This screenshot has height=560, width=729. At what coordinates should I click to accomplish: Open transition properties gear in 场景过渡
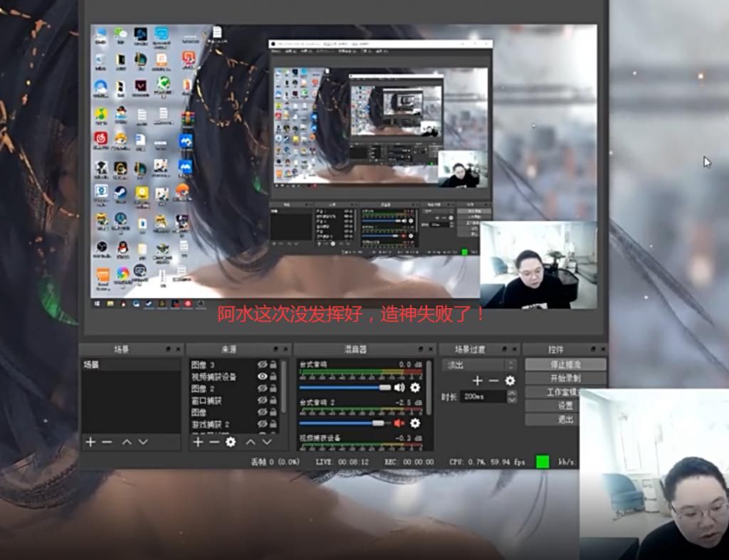510,381
